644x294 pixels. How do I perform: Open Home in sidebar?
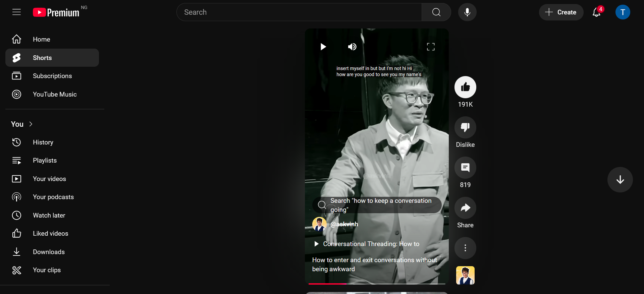[52, 39]
